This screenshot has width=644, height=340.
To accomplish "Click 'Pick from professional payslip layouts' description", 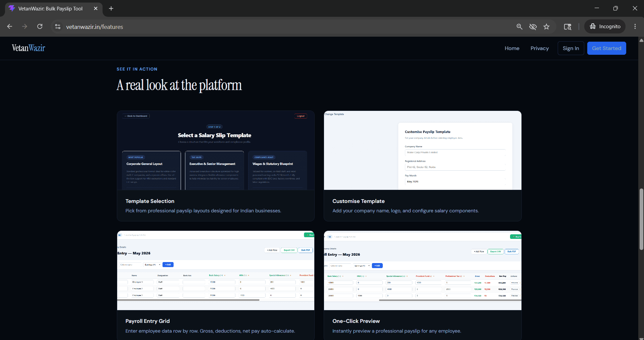I will click(203, 211).
